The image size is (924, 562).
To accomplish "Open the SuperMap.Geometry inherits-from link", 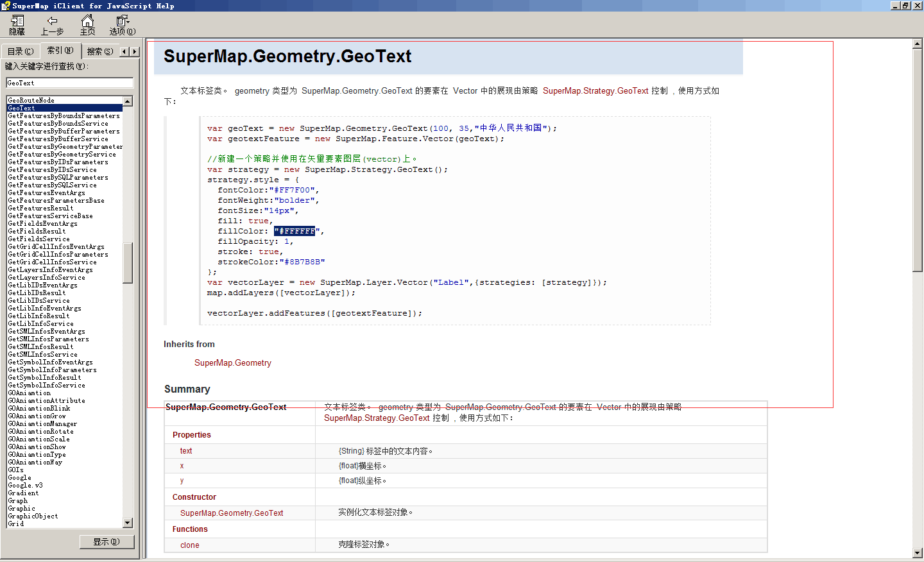I will tap(233, 362).
